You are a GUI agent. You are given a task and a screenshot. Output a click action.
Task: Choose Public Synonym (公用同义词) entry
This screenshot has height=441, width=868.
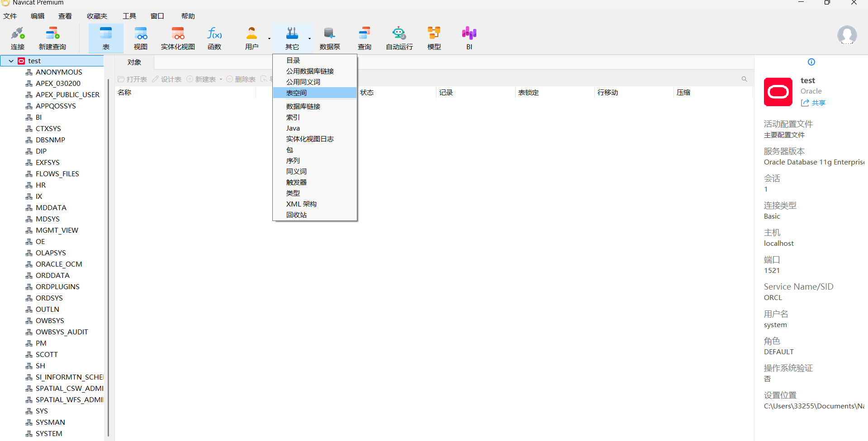(x=315, y=82)
